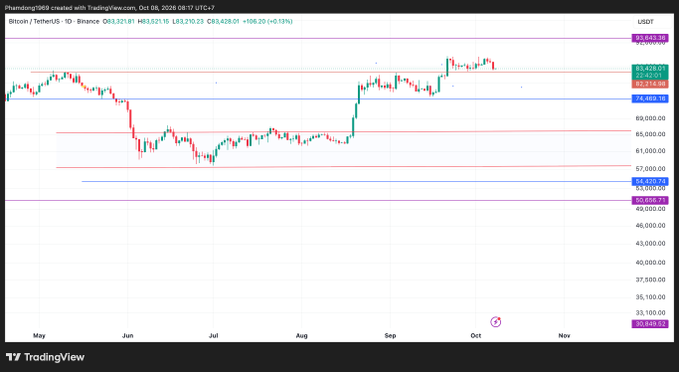Click the USDT currency label
Image resolution: width=679 pixels, height=372 pixels.
(645, 22)
